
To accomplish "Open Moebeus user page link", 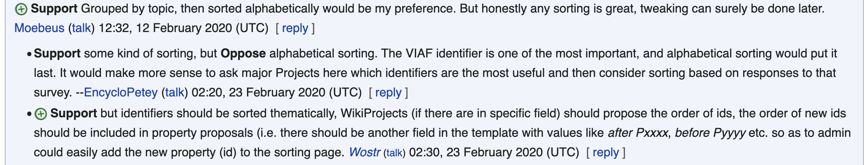I will pyautogui.click(x=39, y=28).
